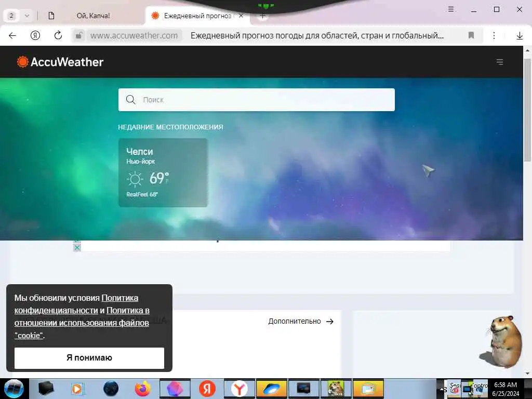Click the tab counter showing 2

click(11, 16)
